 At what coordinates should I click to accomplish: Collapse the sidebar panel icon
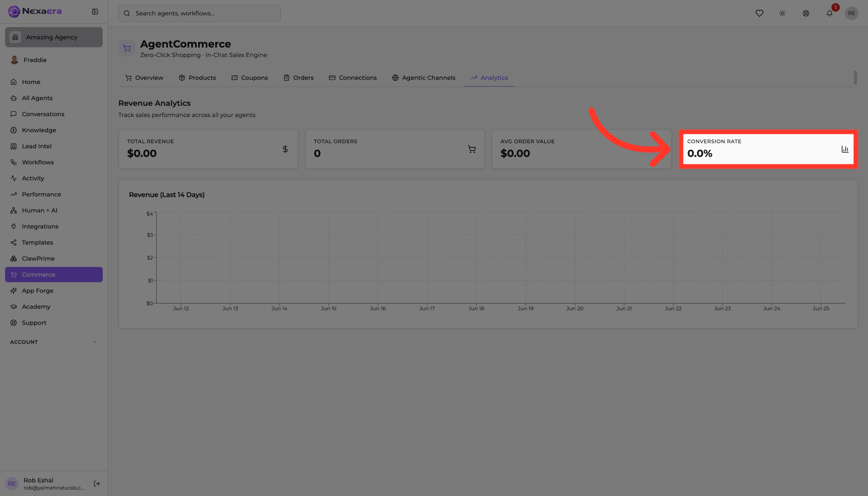point(95,12)
